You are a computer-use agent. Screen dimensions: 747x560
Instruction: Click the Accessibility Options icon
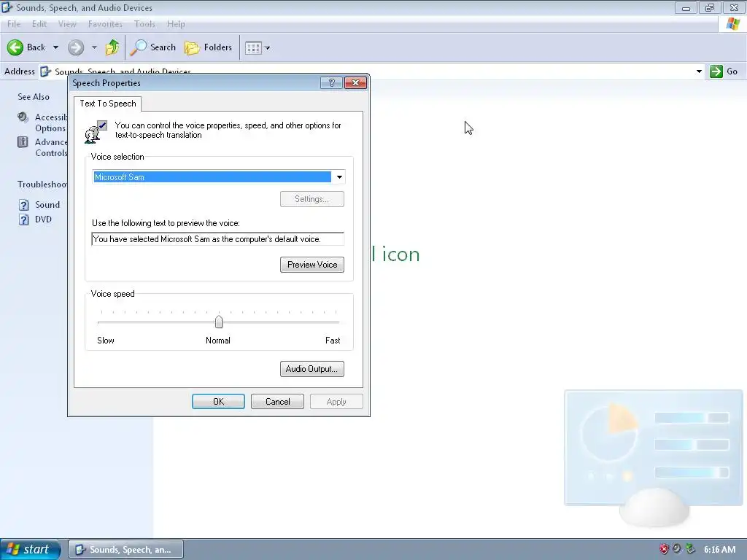click(x=23, y=117)
